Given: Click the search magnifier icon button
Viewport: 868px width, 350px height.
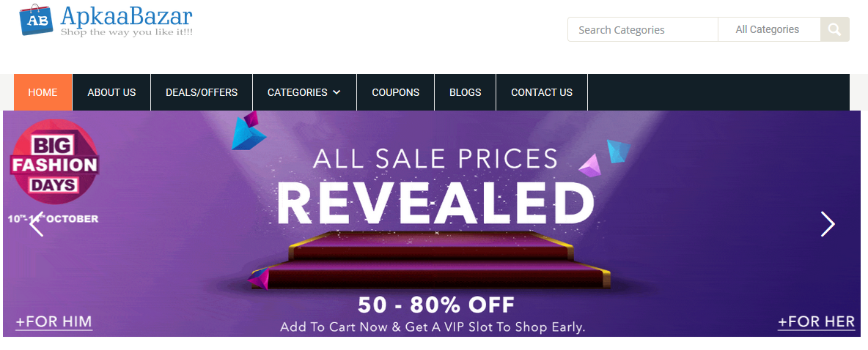Looking at the screenshot, I should pyautogui.click(x=834, y=29).
